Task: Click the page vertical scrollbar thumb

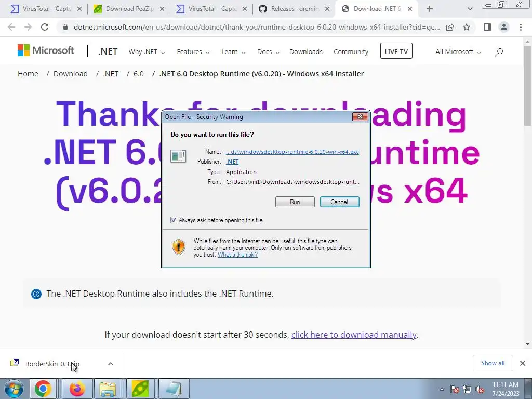Action: [x=527, y=85]
